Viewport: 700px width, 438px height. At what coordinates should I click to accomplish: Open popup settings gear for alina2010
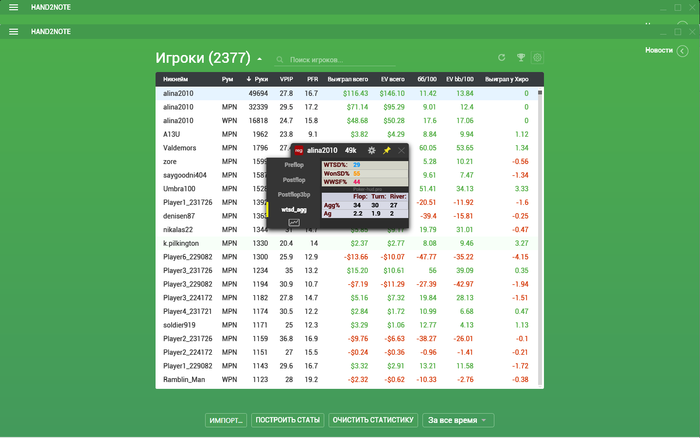tap(371, 150)
